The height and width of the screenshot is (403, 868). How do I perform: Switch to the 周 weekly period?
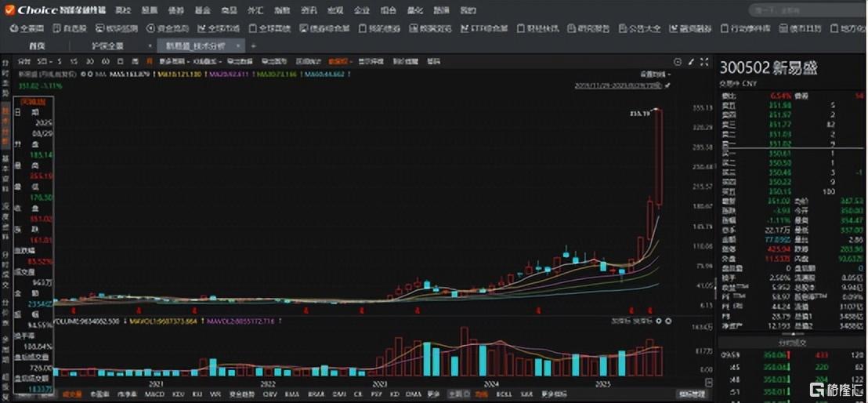(135, 61)
